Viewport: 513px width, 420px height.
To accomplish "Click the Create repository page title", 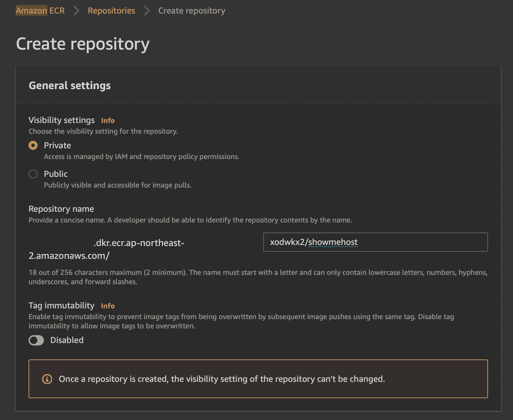I will tap(83, 44).
